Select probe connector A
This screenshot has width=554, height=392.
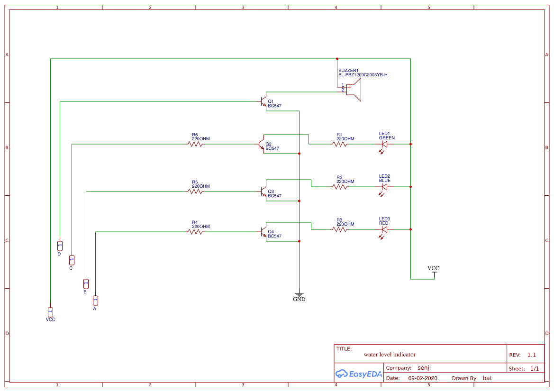tap(95, 301)
